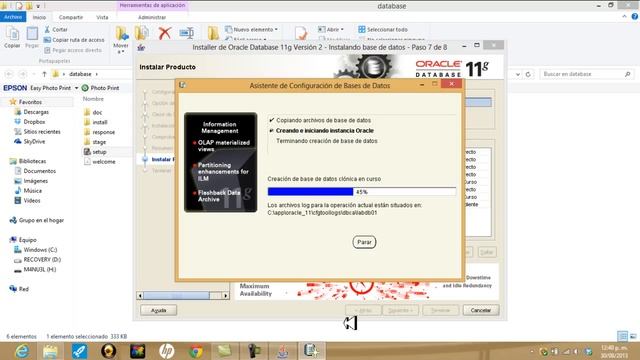Screen dimensions: 640x360
Task: Open the Archivo tab in File Explorer
Action: pyautogui.click(x=13, y=17)
